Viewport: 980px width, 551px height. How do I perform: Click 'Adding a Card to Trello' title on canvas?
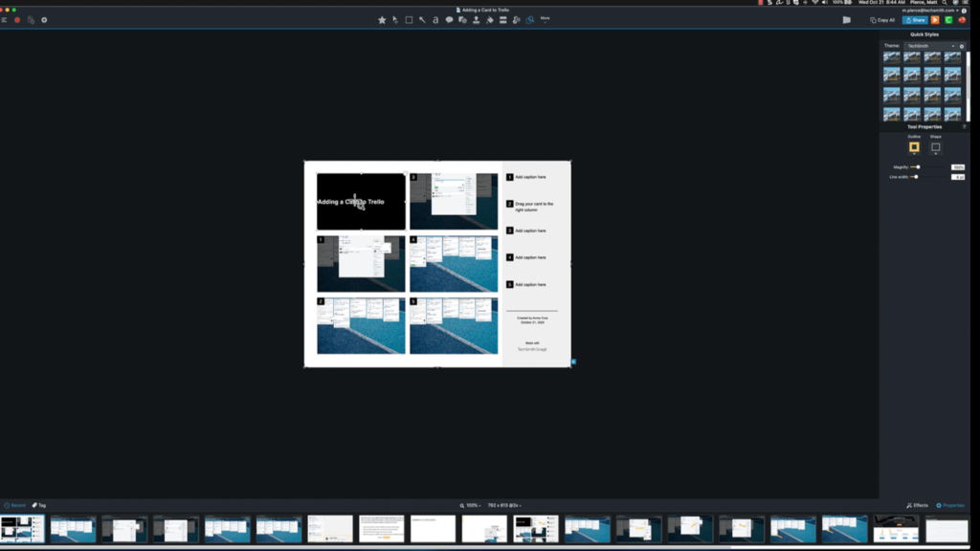350,202
